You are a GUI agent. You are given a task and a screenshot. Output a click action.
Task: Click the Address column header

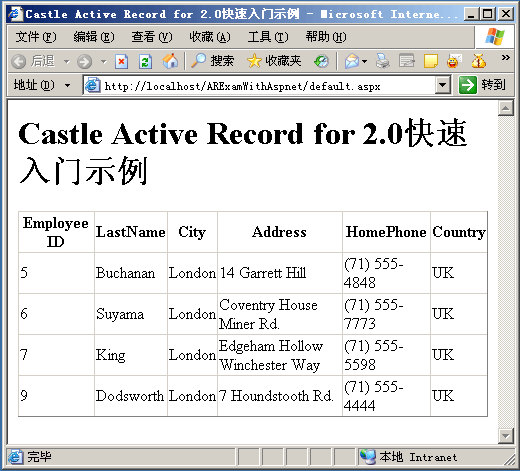coord(279,232)
